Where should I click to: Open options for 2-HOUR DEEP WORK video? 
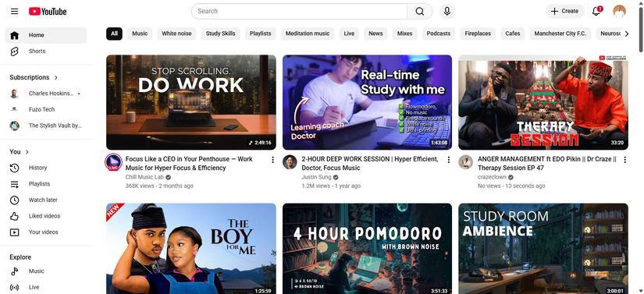[x=449, y=160]
